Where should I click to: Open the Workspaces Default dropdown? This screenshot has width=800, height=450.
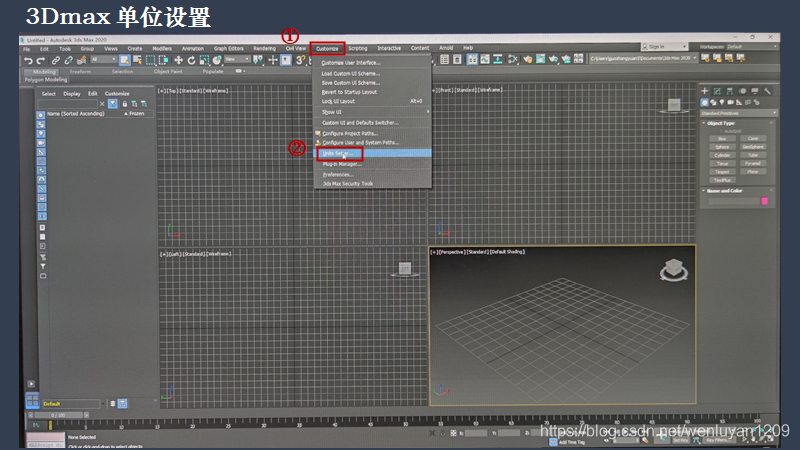[752, 46]
